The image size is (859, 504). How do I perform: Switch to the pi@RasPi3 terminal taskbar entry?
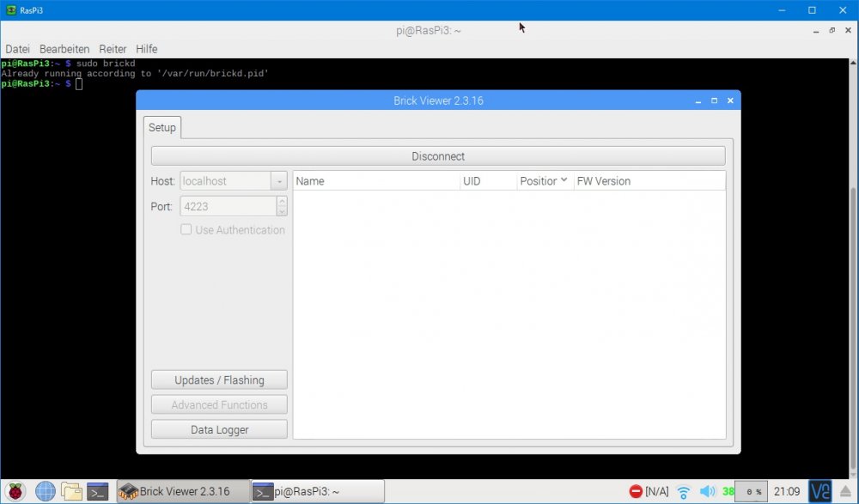(x=317, y=491)
